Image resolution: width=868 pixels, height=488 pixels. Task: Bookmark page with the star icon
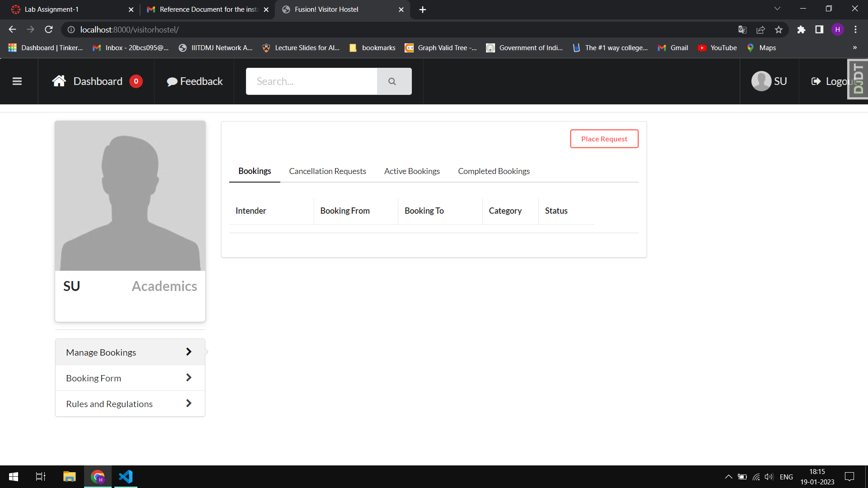click(778, 30)
